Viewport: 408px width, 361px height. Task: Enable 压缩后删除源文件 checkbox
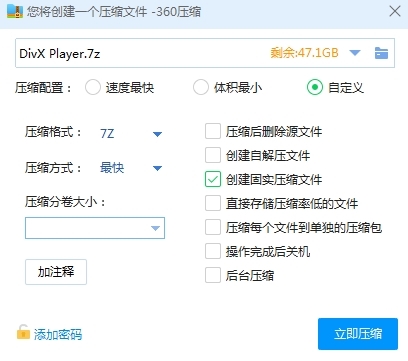click(x=213, y=131)
